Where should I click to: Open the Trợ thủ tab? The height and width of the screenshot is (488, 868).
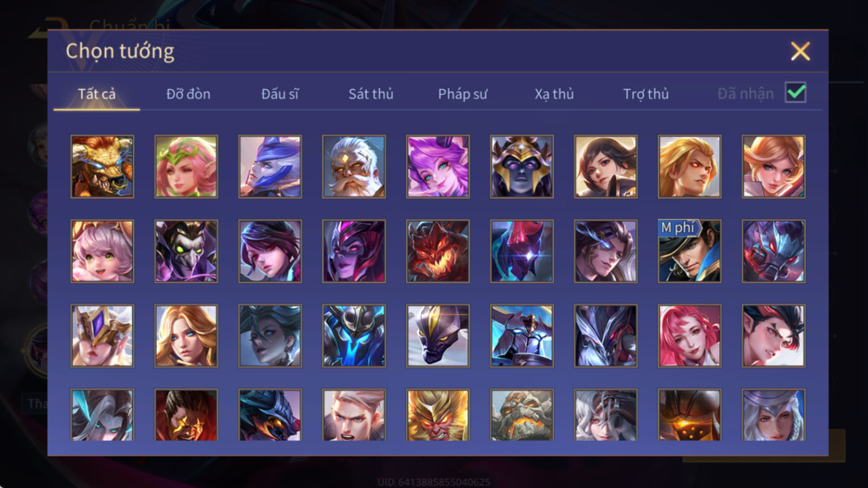(x=646, y=94)
